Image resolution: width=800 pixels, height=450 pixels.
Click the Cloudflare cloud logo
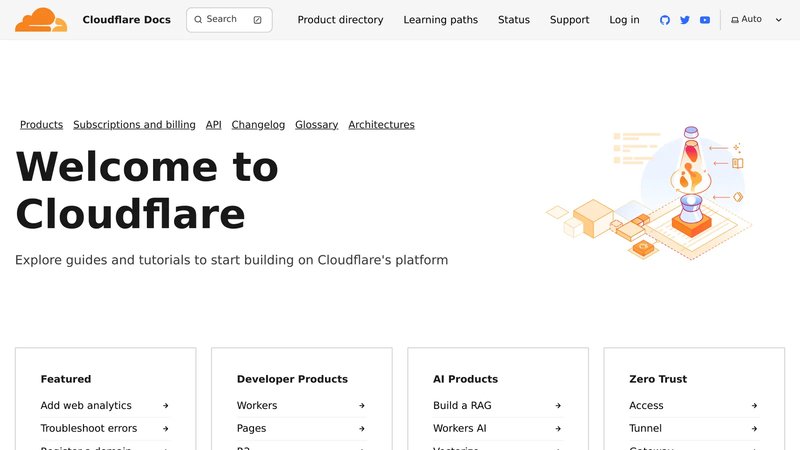41,20
